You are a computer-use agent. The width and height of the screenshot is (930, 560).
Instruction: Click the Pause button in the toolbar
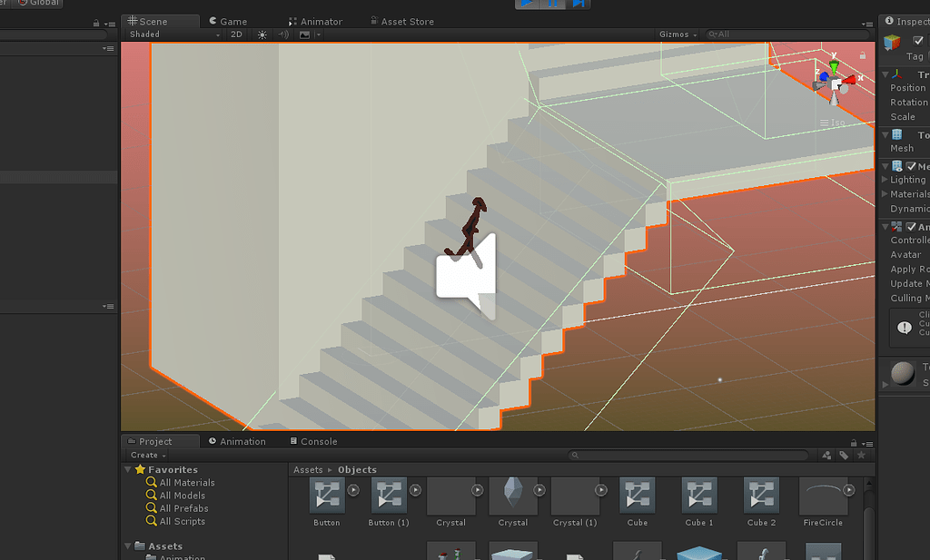554,4
